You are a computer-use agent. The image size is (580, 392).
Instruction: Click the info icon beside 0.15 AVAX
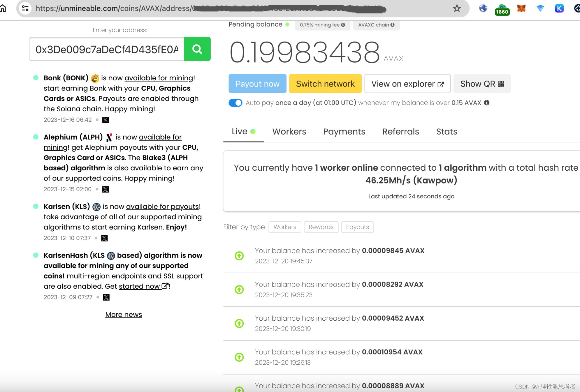(x=487, y=103)
